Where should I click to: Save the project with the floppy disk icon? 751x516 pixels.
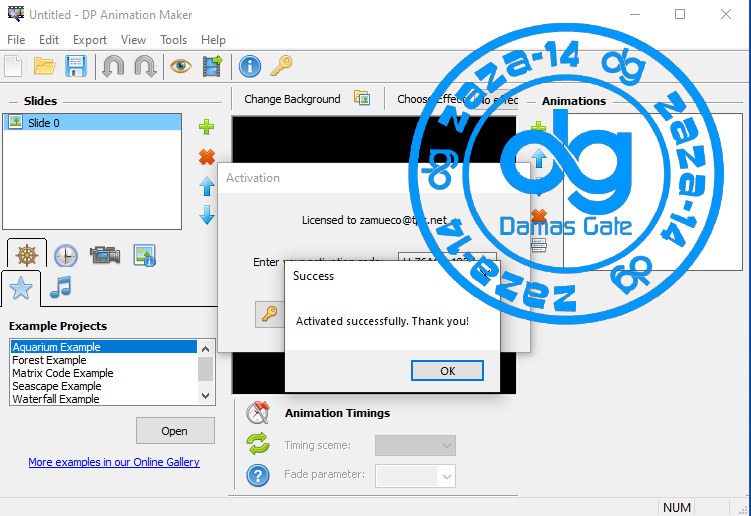76,66
